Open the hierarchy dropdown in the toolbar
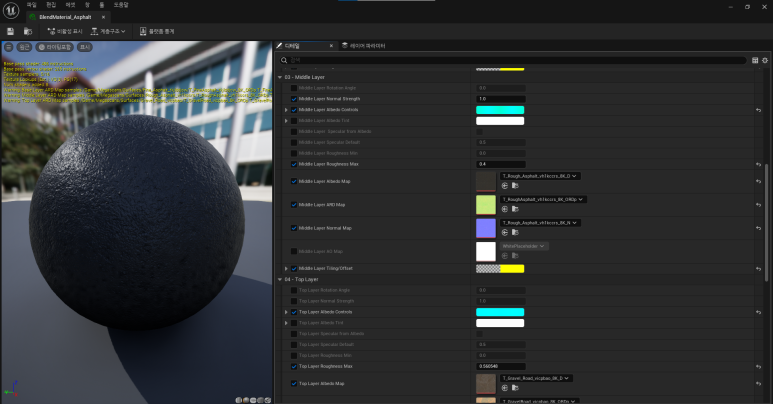The image size is (773, 404). click(x=108, y=32)
